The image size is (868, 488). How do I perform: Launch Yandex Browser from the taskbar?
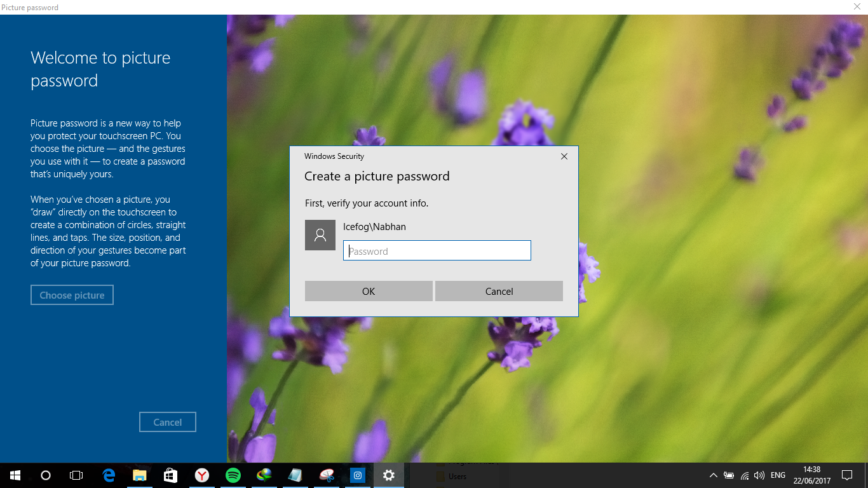pyautogui.click(x=201, y=475)
